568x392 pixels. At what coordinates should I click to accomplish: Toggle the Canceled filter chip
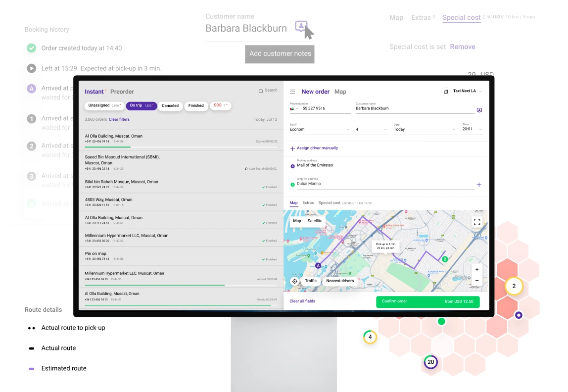click(170, 106)
